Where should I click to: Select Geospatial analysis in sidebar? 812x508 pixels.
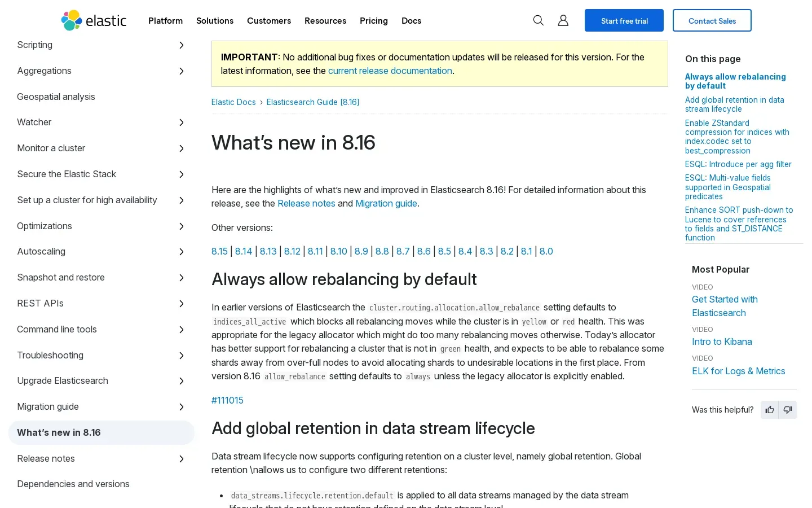(x=56, y=97)
